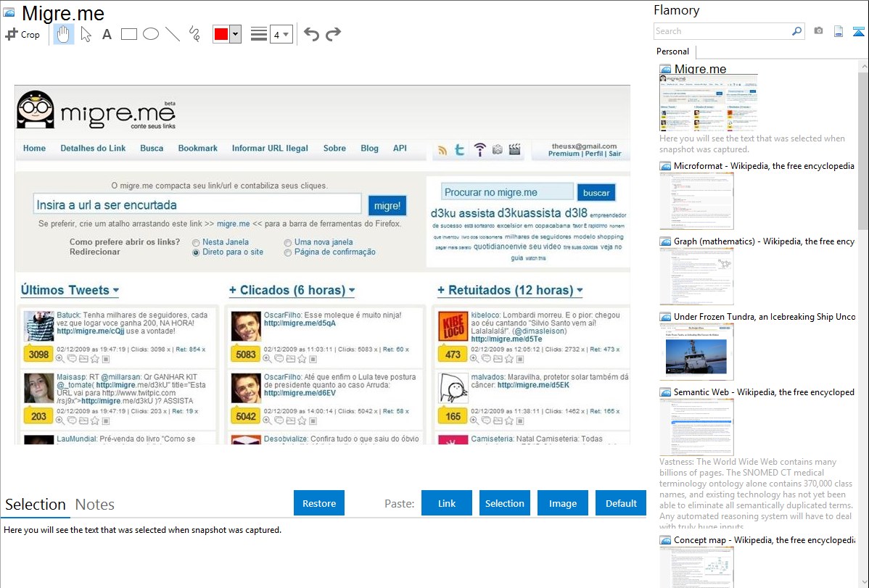The image size is (869, 588).
Task: Click the snapshot list scrollbar up arrow
Action: [x=863, y=67]
